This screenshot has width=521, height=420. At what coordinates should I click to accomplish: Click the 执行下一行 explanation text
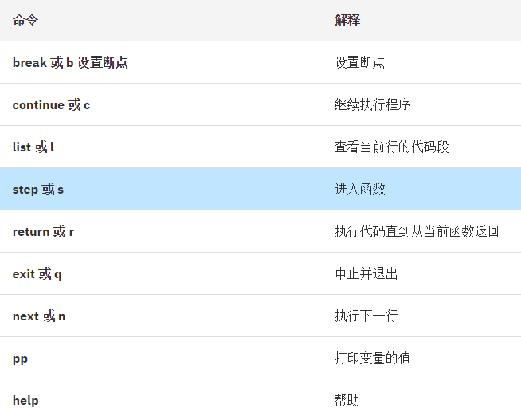[366, 316]
